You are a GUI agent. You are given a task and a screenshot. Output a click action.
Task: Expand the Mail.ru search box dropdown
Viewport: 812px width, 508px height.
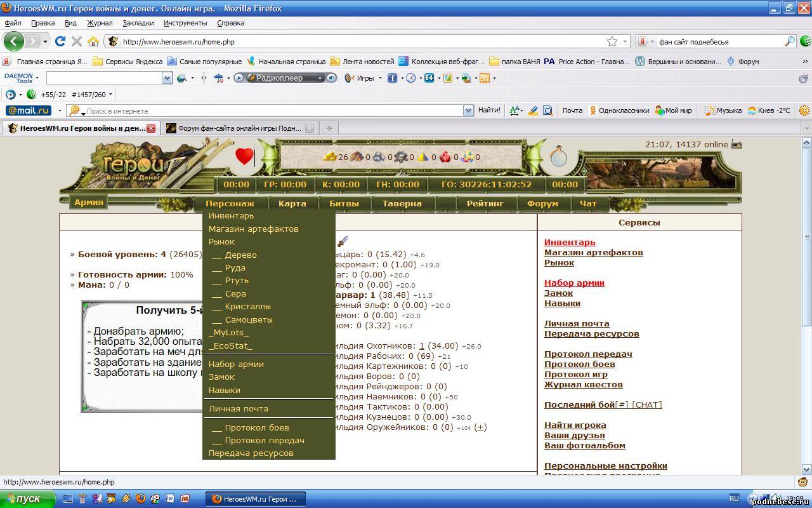click(468, 110)
